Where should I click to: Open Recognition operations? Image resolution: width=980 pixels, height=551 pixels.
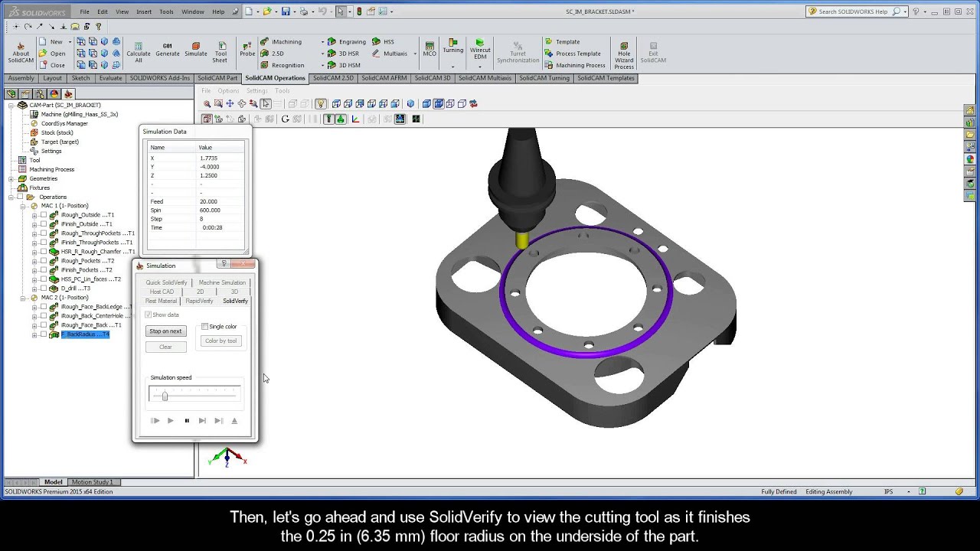282,65
